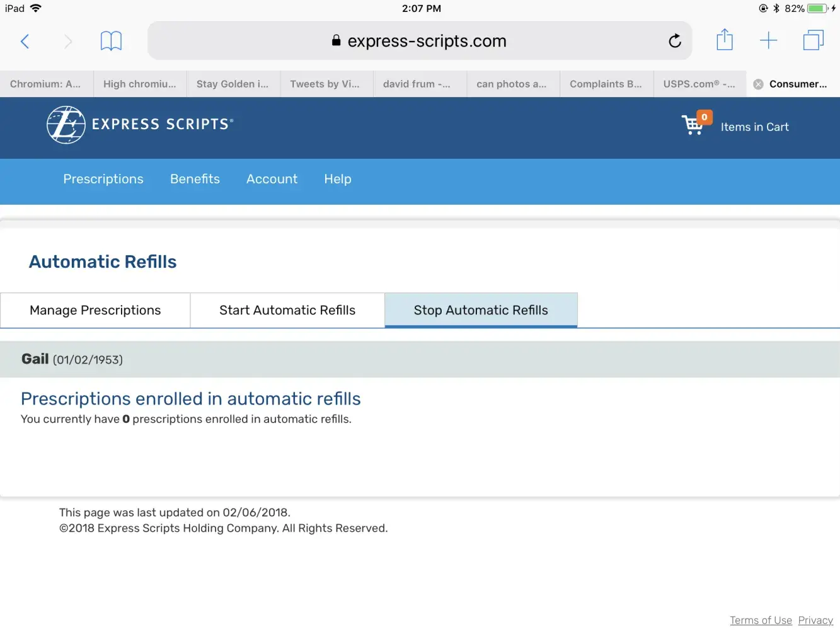Open the Benefits menu
Image resolution: width=840 pixels, height=630 pixels.
pos(195,179)
